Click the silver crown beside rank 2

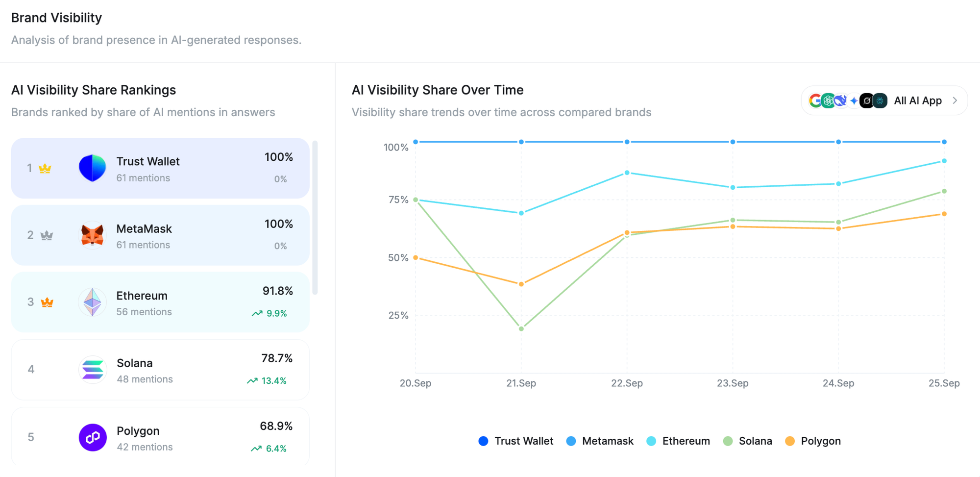(x=47, y=235)
